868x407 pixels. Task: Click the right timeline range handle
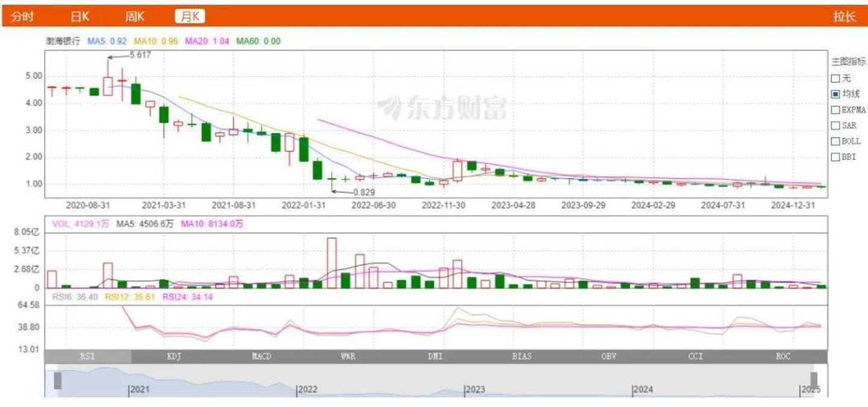tap(814, 381)
